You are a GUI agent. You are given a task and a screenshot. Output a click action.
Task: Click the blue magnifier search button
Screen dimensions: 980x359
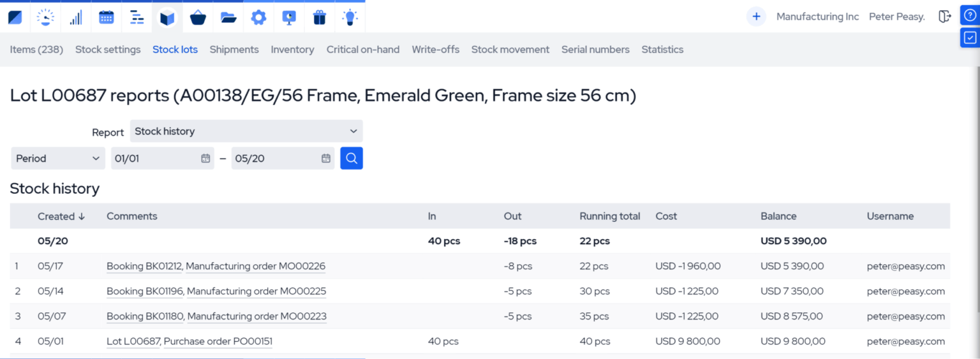(352, 158)
